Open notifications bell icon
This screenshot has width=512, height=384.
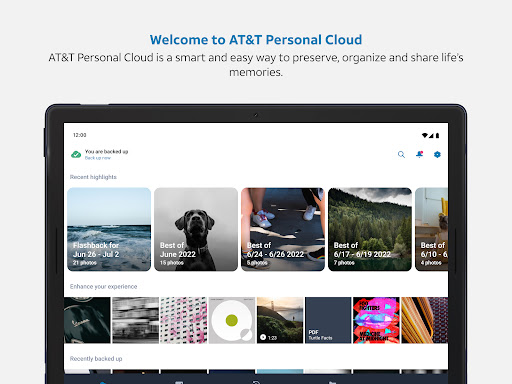tap(419, 154)
